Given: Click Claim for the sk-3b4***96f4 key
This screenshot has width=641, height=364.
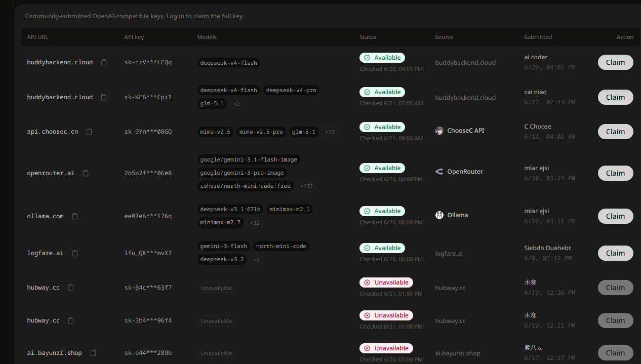Looking at the screenshot, I should [x=615, y=320].
